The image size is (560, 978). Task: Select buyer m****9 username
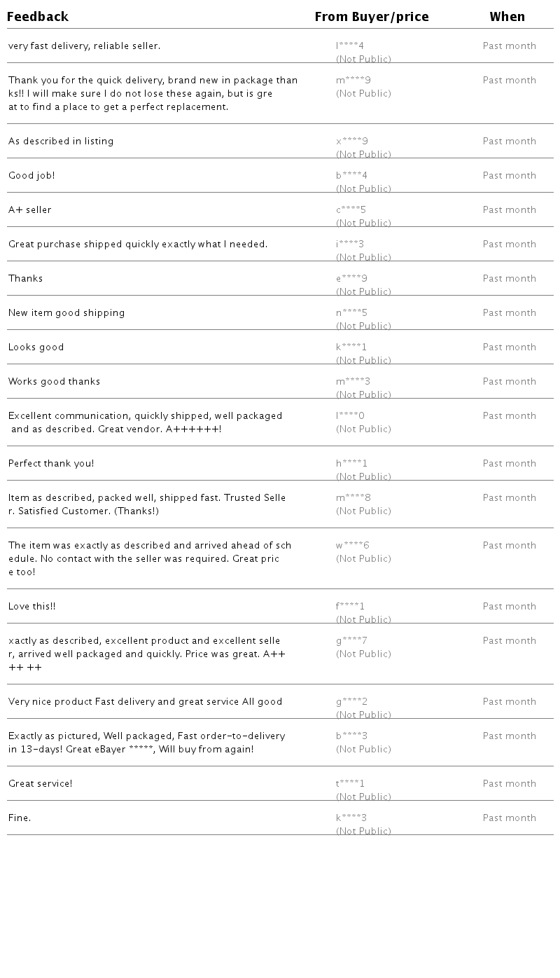pyautogui.click(x=353, y=81)
